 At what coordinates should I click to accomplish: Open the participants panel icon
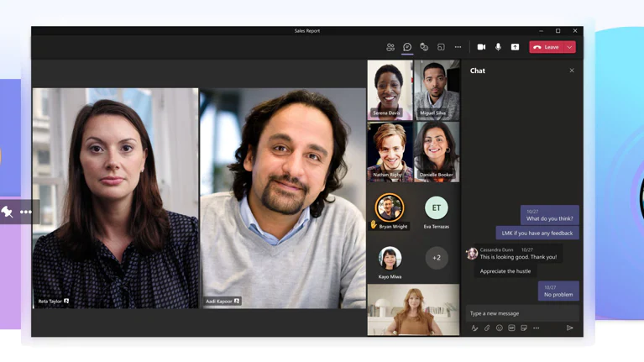pos(390,47)
